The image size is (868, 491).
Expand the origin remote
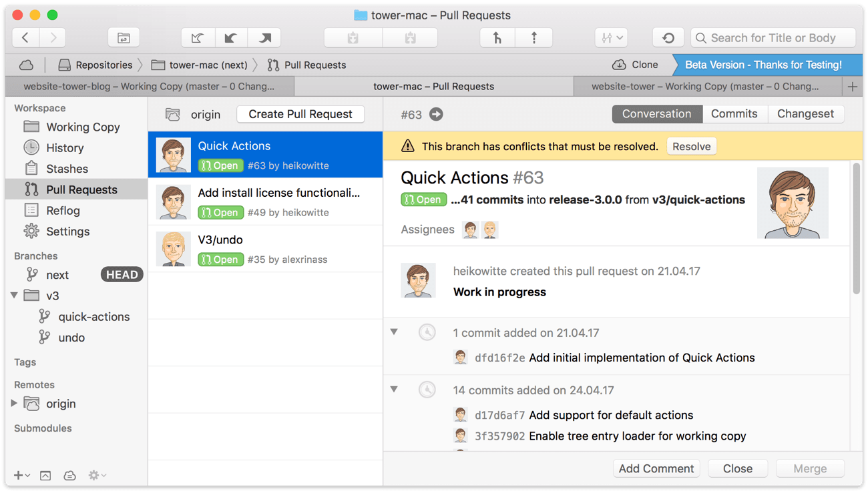pos(14,404)
